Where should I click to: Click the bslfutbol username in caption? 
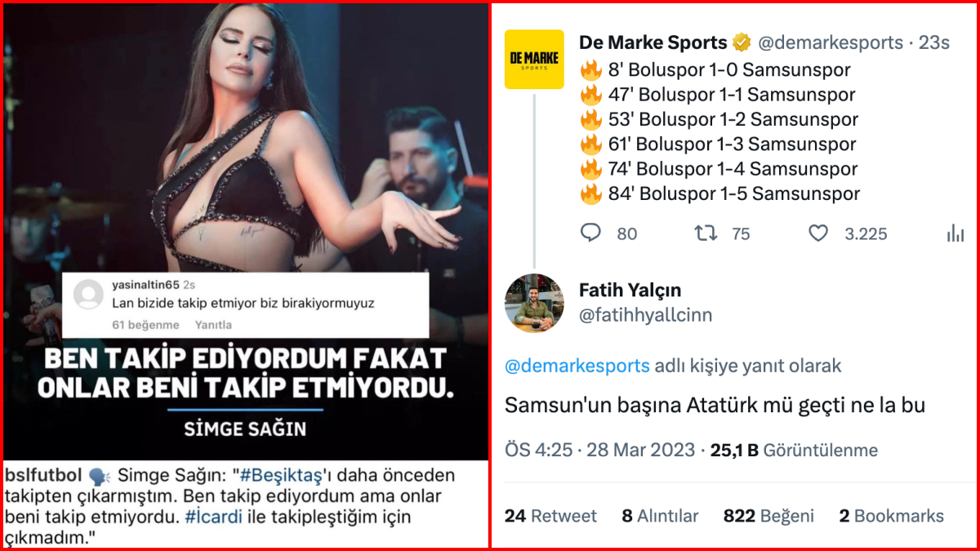coord(44,475)
